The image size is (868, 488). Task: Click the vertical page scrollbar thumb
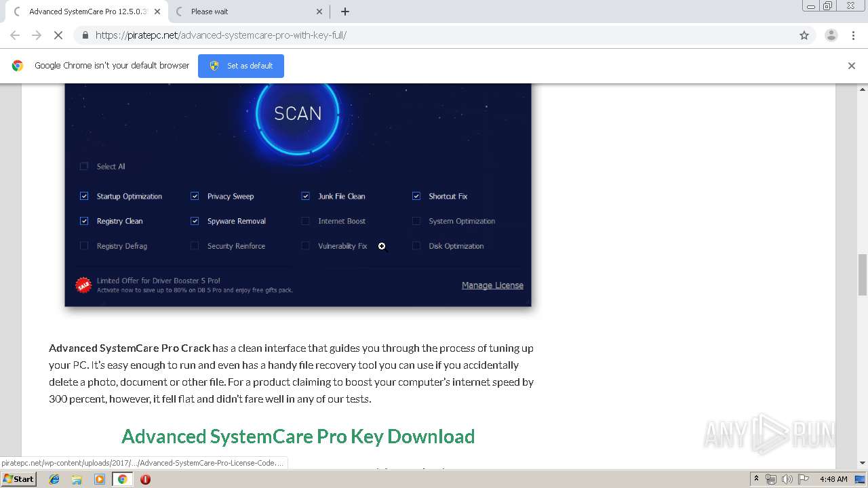[863, 274]
